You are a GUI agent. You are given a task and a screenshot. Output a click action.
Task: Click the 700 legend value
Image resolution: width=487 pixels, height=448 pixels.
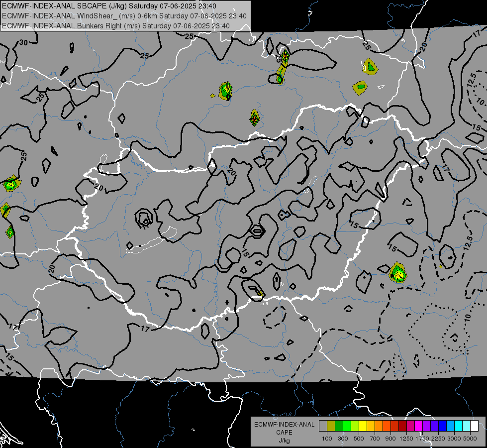375,439
